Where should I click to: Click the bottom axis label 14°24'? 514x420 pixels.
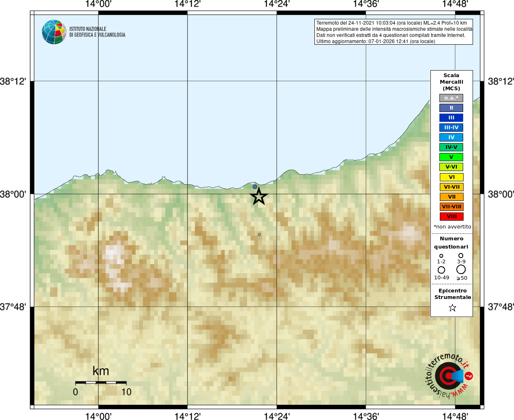pyautogui.click(x=277, y=416)
